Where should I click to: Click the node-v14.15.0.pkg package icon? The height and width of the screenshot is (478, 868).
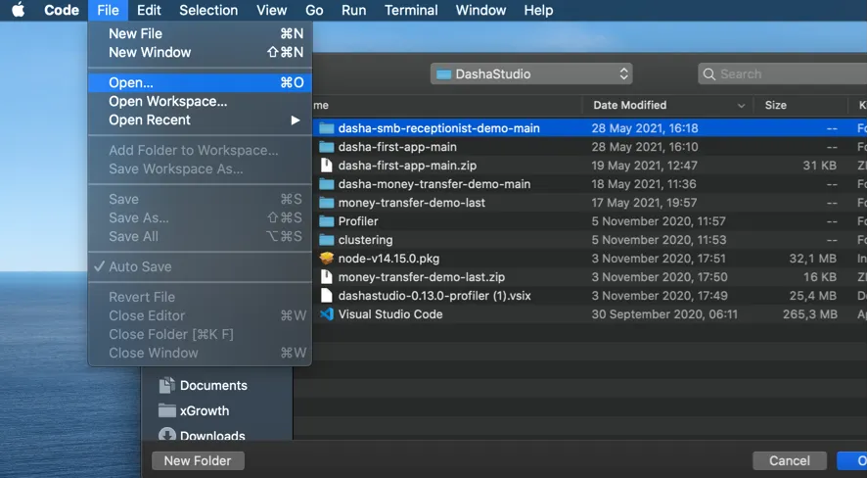(x=327, y=259)
